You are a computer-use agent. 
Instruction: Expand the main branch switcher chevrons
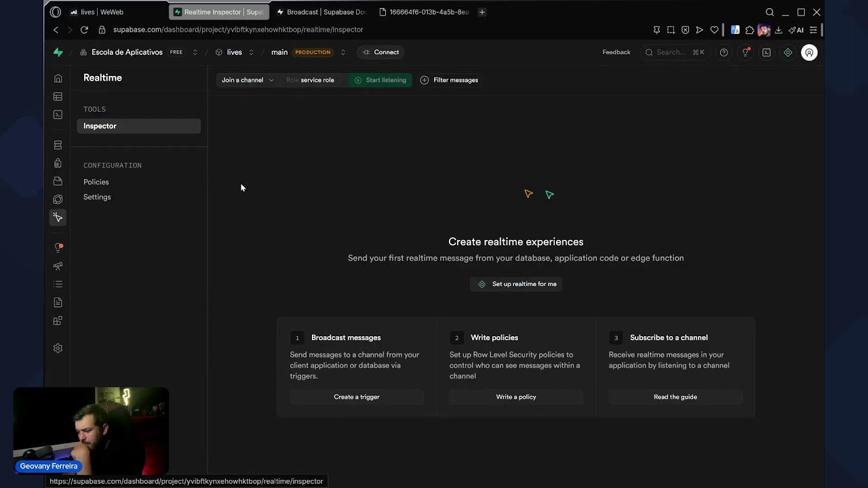[x=343, y=52]
